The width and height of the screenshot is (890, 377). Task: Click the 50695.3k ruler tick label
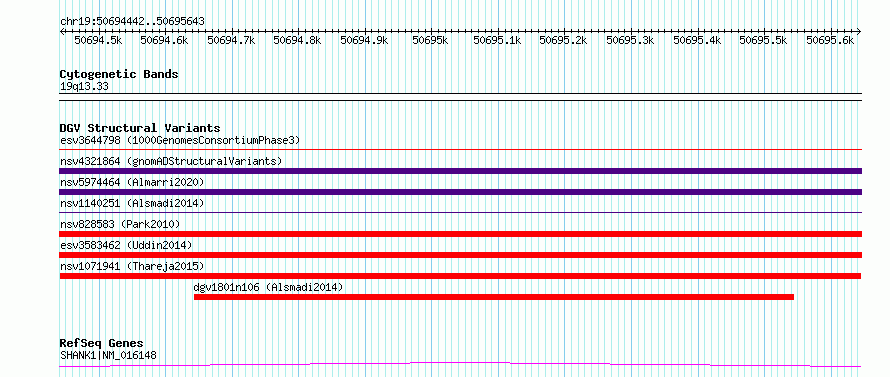pos(631,40)
